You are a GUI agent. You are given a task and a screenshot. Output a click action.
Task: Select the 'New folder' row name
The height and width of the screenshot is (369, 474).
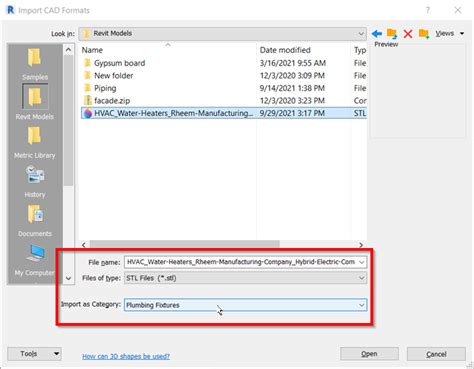click(113, 76)
